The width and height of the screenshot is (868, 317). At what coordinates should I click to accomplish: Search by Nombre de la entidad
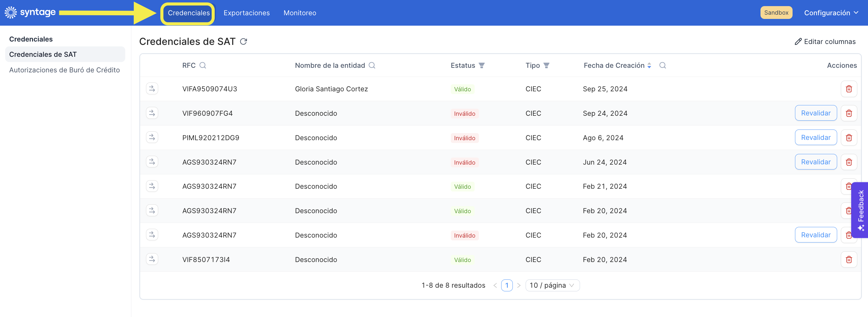coord(372,65)
